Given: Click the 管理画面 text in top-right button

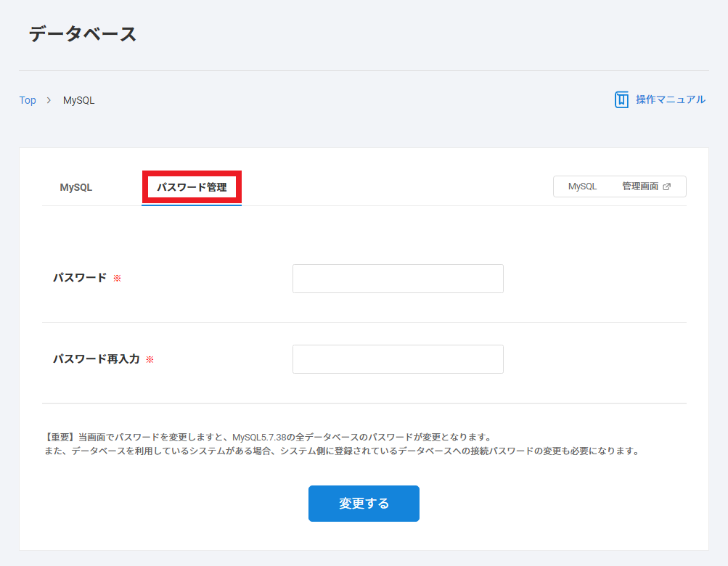Looking at the screenshot, I should pos(639,186).
